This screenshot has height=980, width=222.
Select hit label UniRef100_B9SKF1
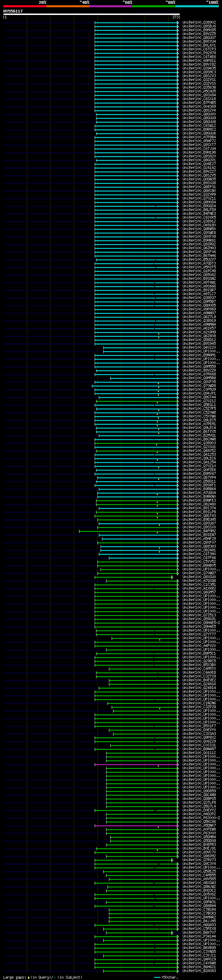(x=199, y=485)
